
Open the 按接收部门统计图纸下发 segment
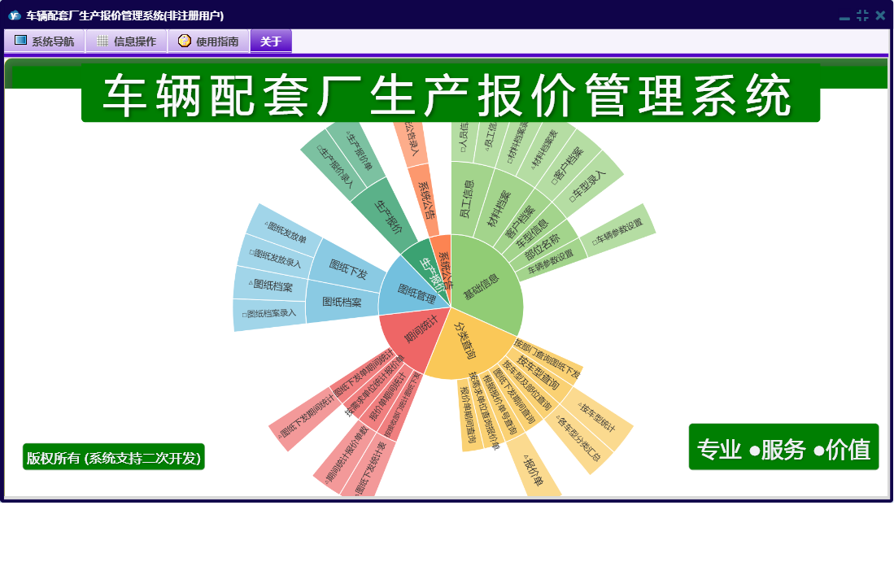tap(403, 406)
